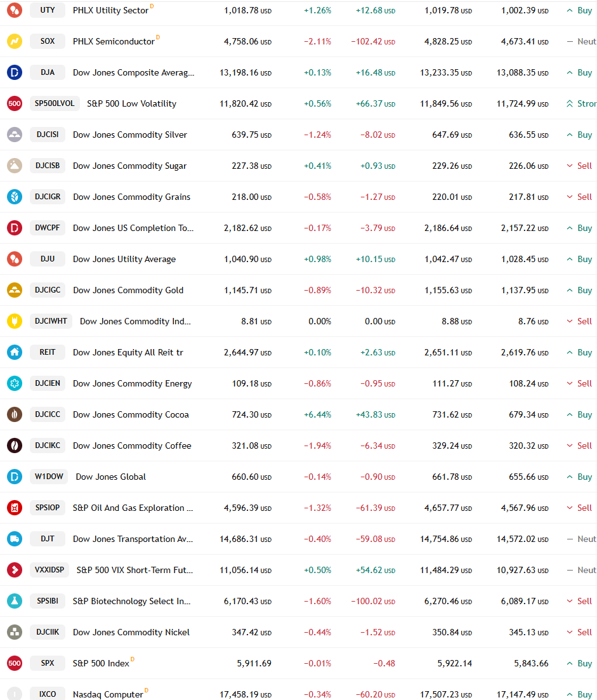Select the SPX ticker badge

coord(48,663)
